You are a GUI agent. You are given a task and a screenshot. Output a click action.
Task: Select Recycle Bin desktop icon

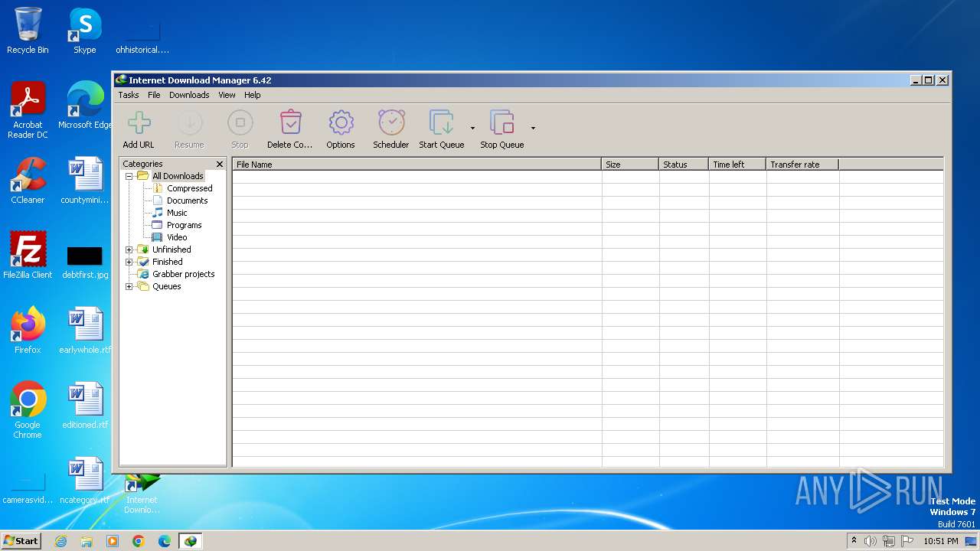pos(28,31)
